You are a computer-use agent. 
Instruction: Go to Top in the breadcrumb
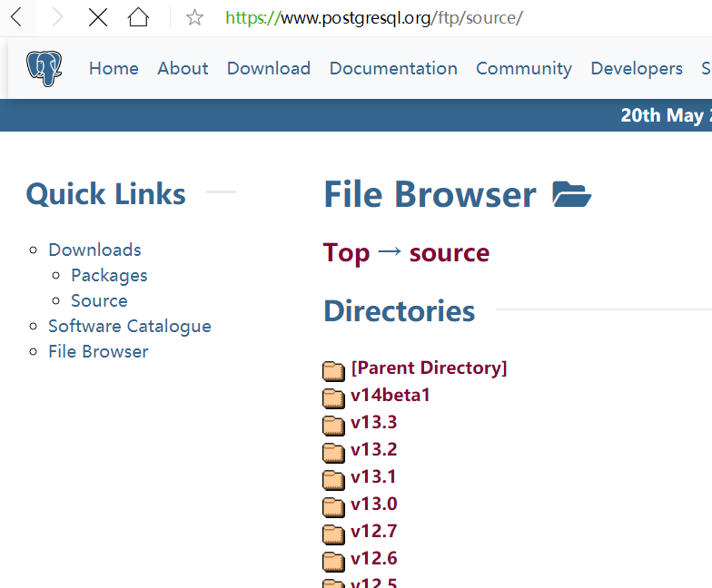coord(346,253)
